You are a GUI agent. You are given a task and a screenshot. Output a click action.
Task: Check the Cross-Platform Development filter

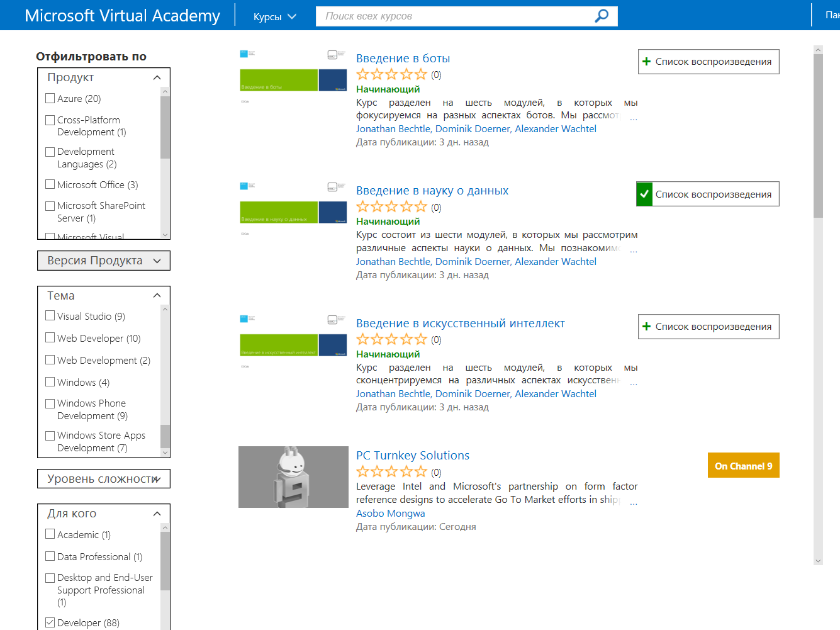click(50, 120)
